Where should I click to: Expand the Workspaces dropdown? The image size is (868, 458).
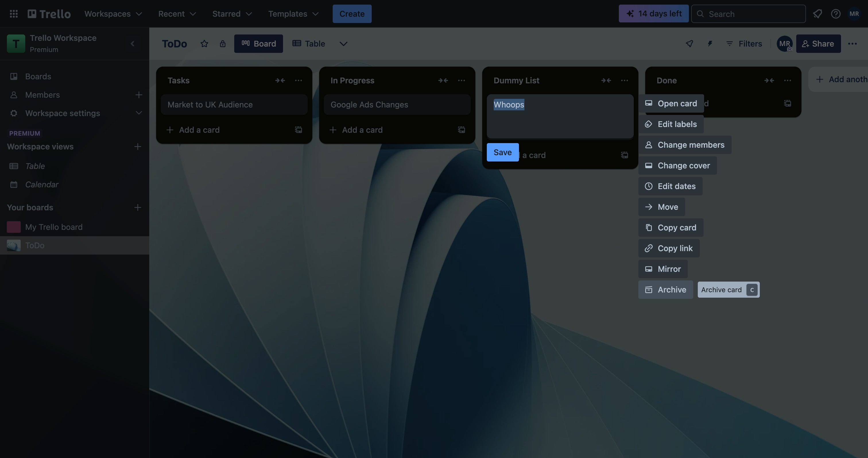click(x=113, y=14)
